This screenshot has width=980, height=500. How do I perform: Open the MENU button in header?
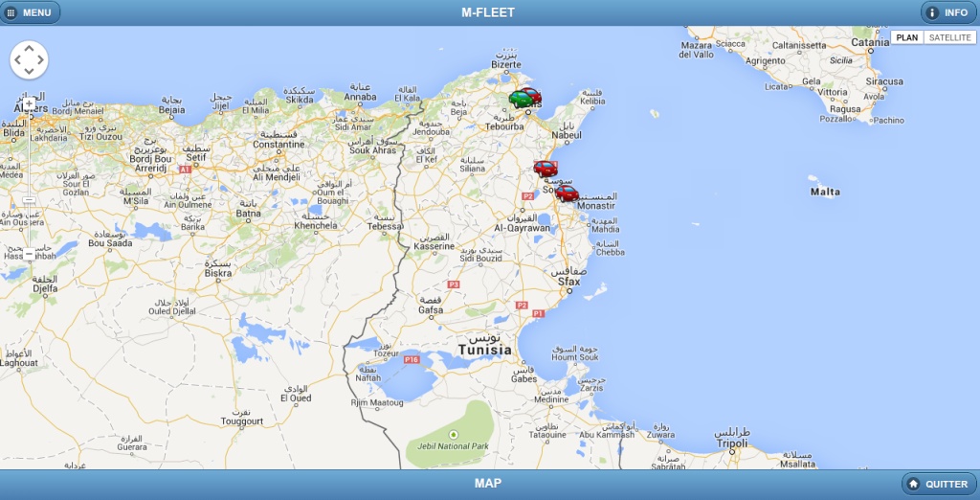tap(29, 12)
